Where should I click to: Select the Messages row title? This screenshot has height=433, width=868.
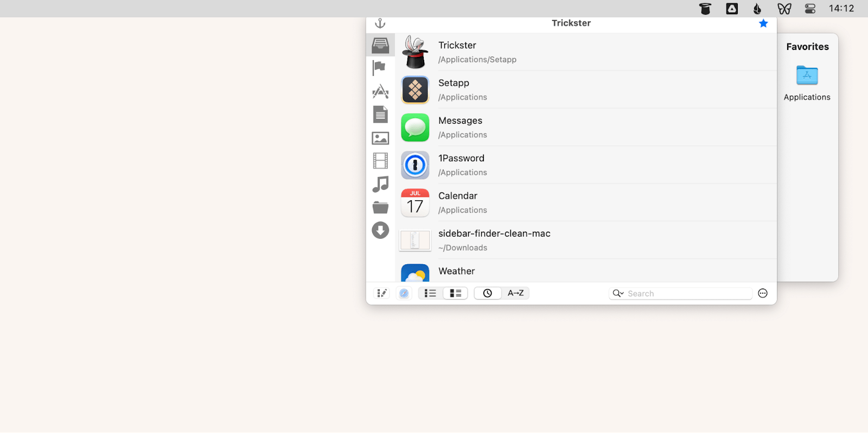460,120
